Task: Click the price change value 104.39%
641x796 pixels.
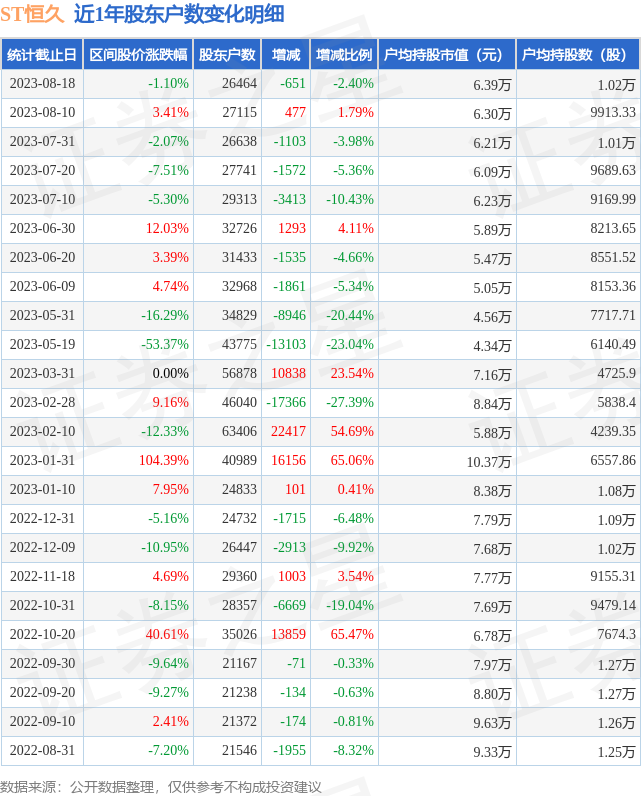Action: tap(164, 460)
